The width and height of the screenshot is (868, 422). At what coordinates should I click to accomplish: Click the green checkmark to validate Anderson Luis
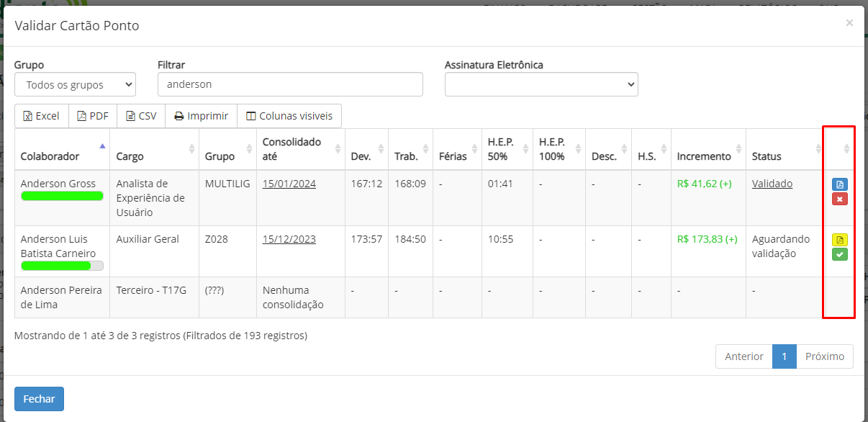pyautogui.click(x=839, y=254)
